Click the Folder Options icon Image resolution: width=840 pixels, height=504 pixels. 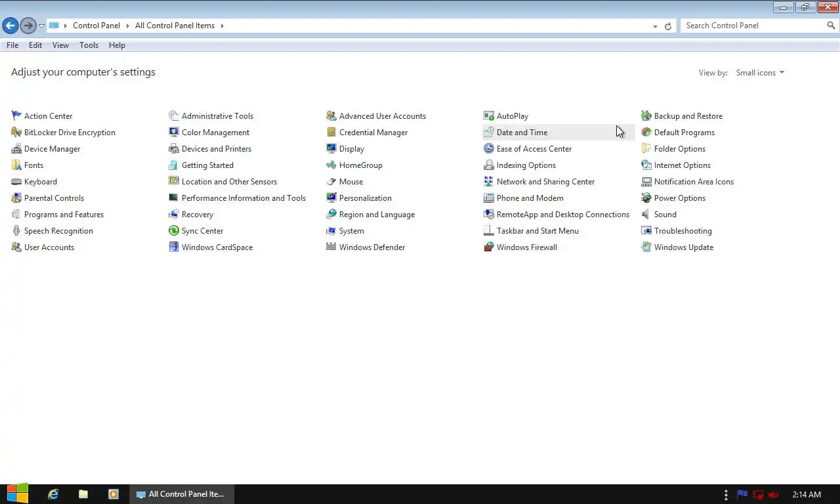click(646, 149)
